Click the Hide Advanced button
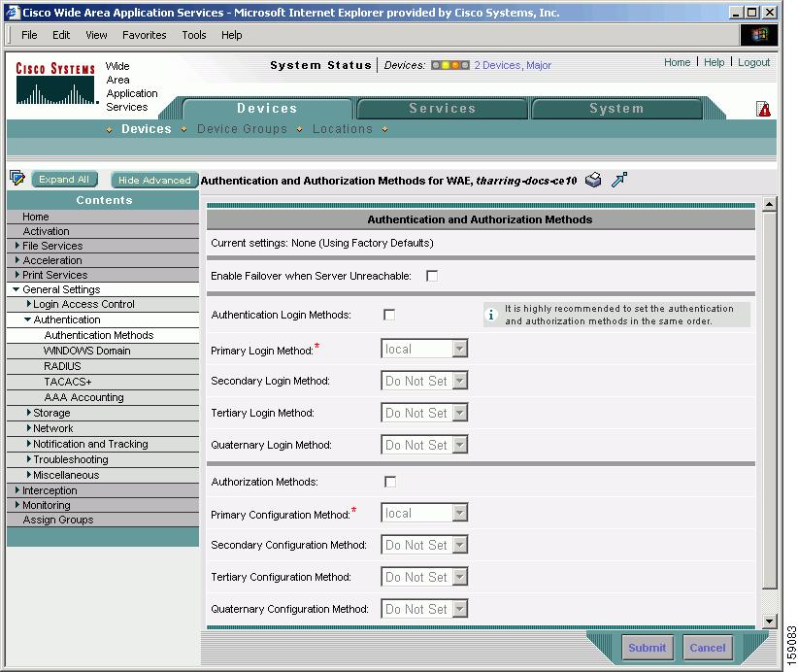Screen dimensions: 798x672 (x=154, y=181)
